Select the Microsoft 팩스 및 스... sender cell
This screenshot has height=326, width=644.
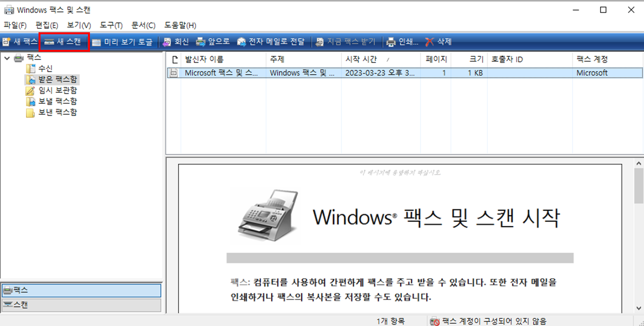point(221,73)
